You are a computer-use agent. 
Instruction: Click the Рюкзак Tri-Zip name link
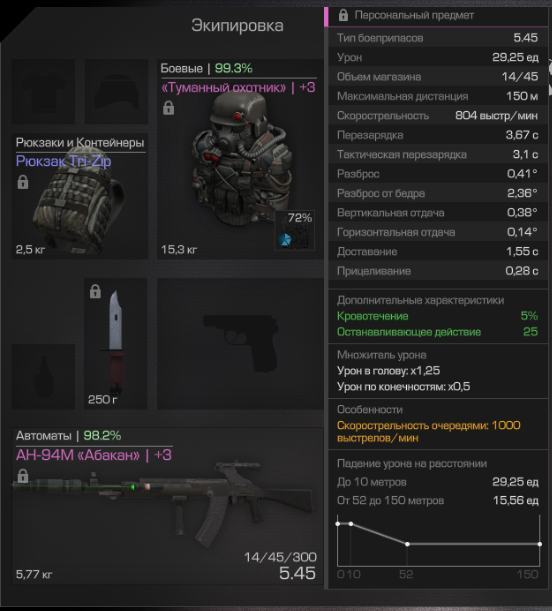click(63, 161)
